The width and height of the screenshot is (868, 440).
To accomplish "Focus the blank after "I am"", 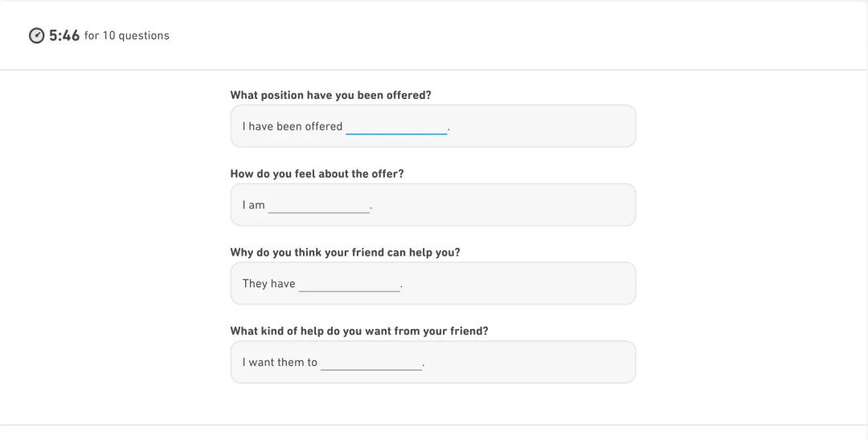I will pyautogui.click(x=319, y=206).
